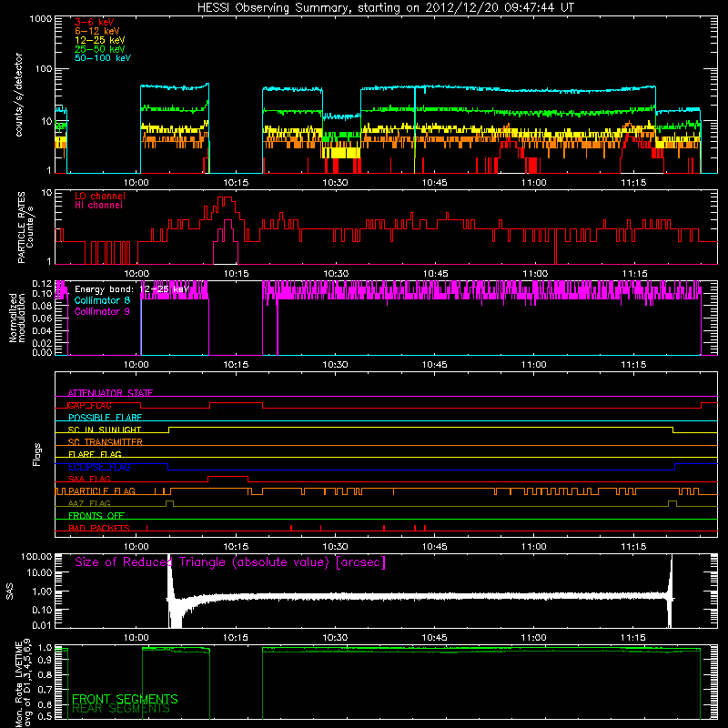
Task: Select the LO channel legend label
Action: [100, 196]
